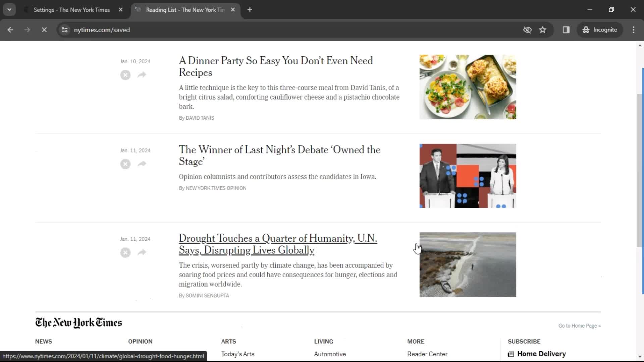Image resolution: width=644 pixels, height=362 pixels.
Task: Click the remove icon for debate article
Action: point(125,164)
